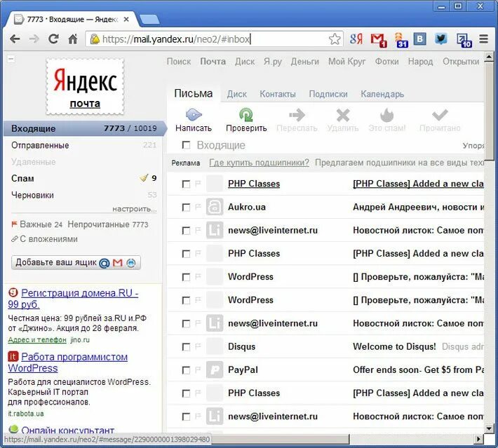
Task: Reload the page with the refresh icon
Action: (x=53, y=39)
